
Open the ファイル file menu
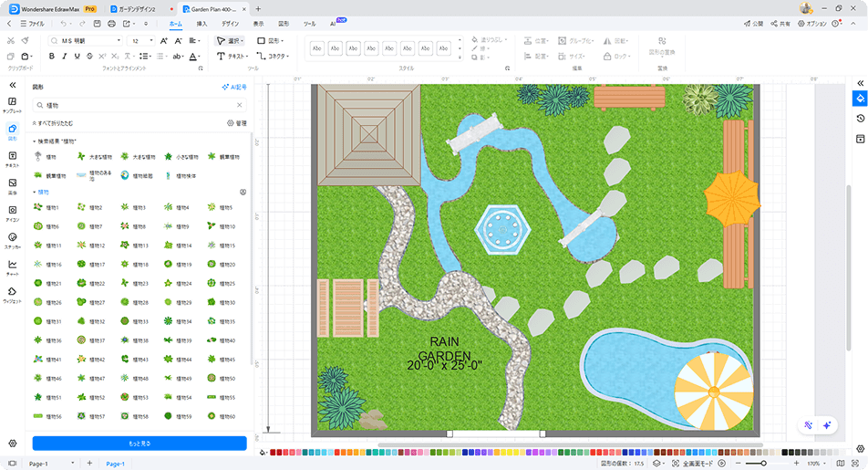pos(32,24)
